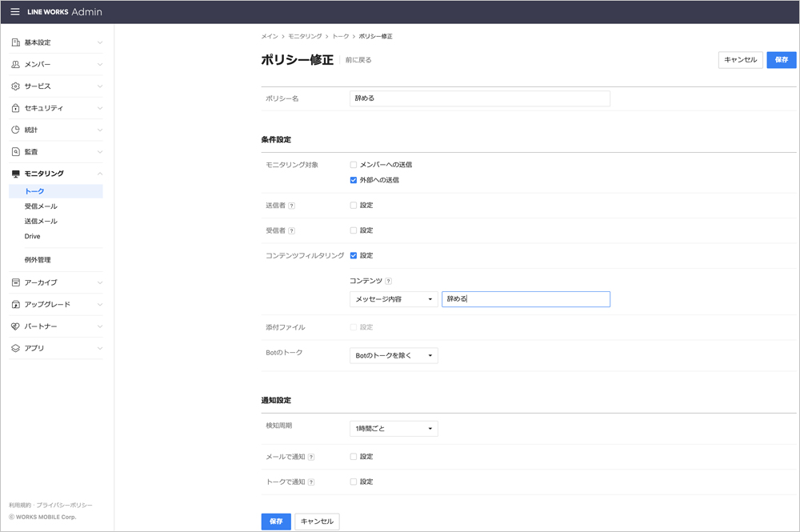The image size is (800, 532).
Task: Uncheck 外部への送信 checkbox
Action: 354,180
